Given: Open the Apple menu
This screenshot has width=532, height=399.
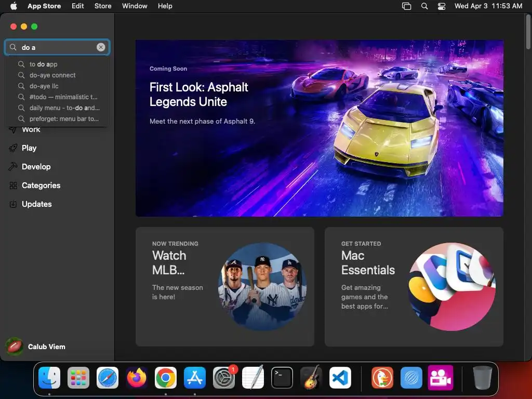Looking at the screenshot, I should pos(14,6).
